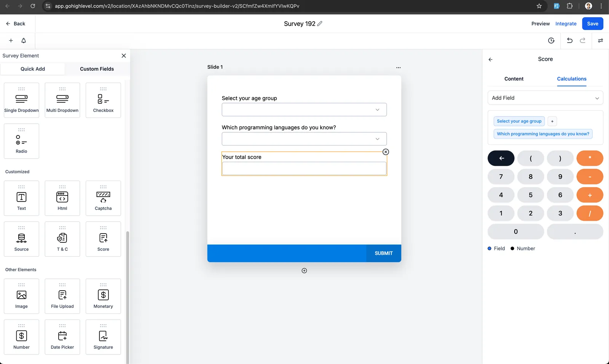Remove the score field with the circled X icon
The image size is (609, 364).
point(386,152)
